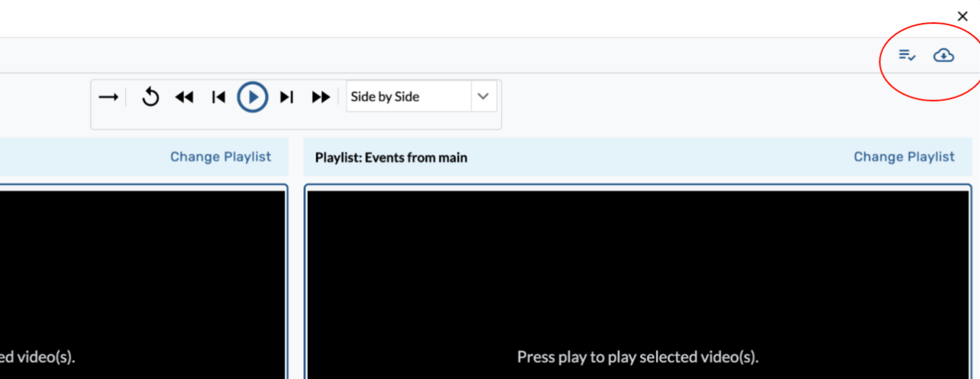The image size is (980, 379).
Task: Click the 'Press play to play selected video(s)' message
Action: pyautogui.click(x=638, y=357)
